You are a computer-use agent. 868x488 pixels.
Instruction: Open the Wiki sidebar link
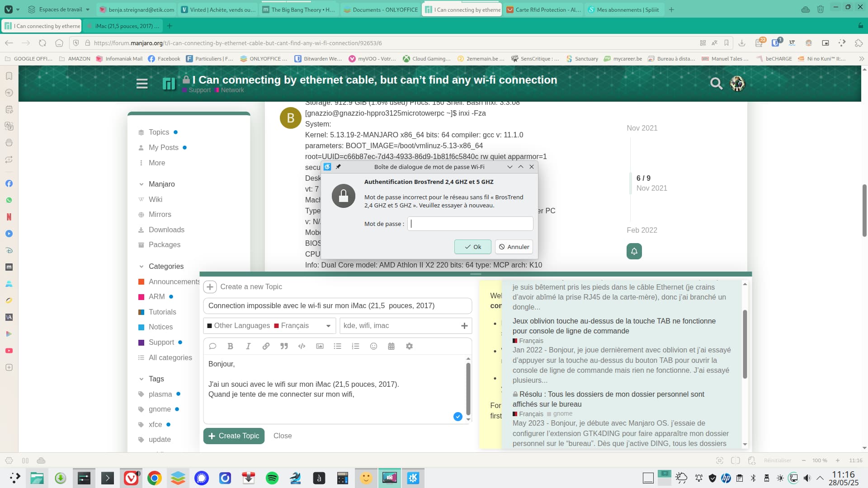155,199
